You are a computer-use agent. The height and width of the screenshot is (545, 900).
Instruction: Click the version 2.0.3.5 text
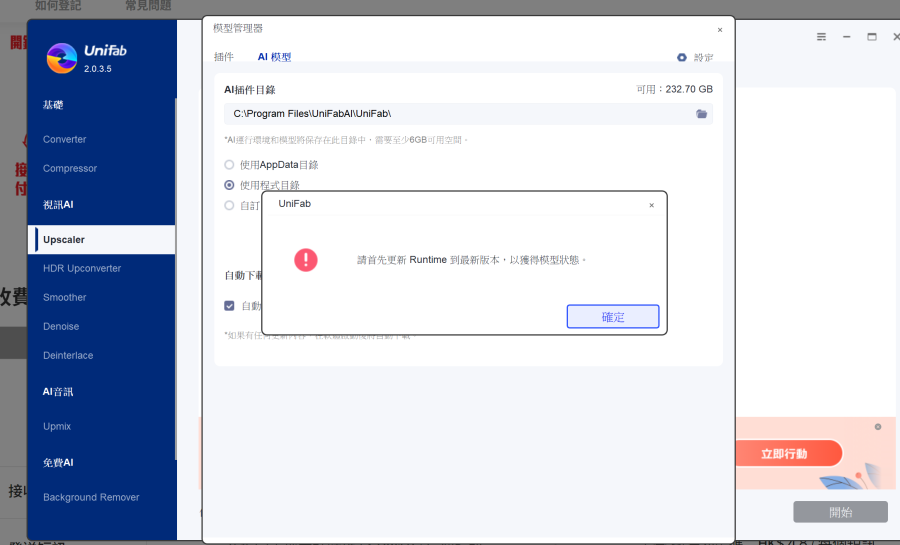(x=98, y=69)
